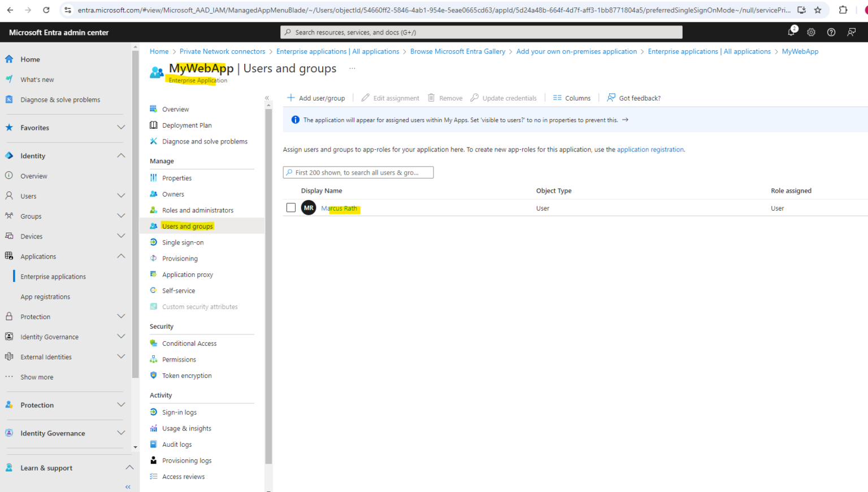Viewport: 868px width, 492px height.
Task: Open the Usage & insights chart icon
Action: [x=153, y=428]
